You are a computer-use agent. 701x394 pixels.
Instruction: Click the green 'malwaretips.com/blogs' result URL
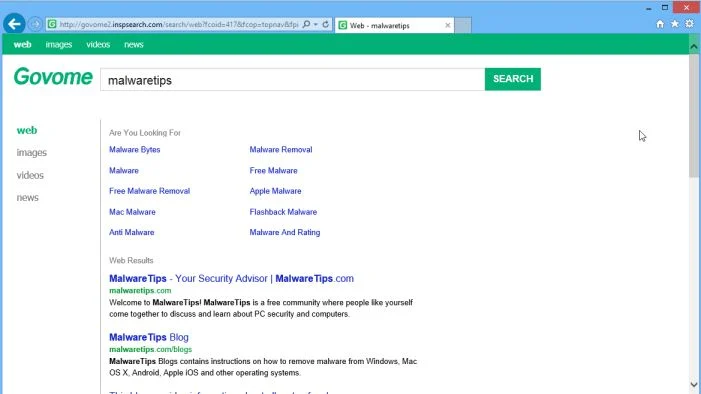pos(150,349)
